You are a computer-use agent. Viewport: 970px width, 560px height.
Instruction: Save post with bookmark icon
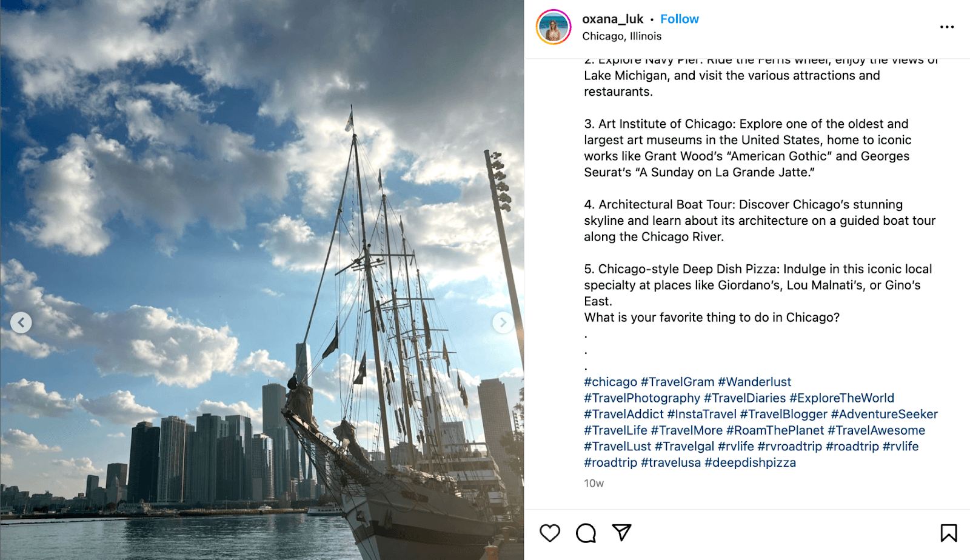coord(949,533)
